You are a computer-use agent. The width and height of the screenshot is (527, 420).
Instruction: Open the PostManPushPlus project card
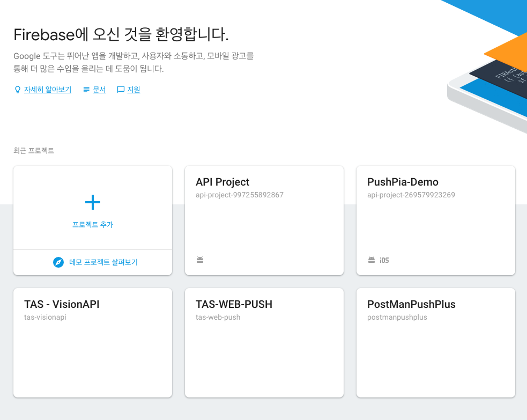click(435, 343)
